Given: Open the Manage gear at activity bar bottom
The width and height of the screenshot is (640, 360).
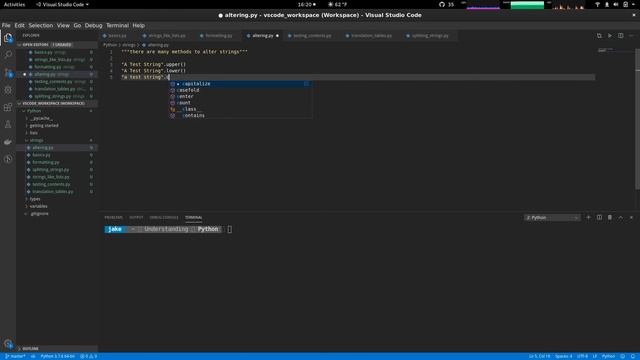Looking at the screenshot, I should [8, 344].
